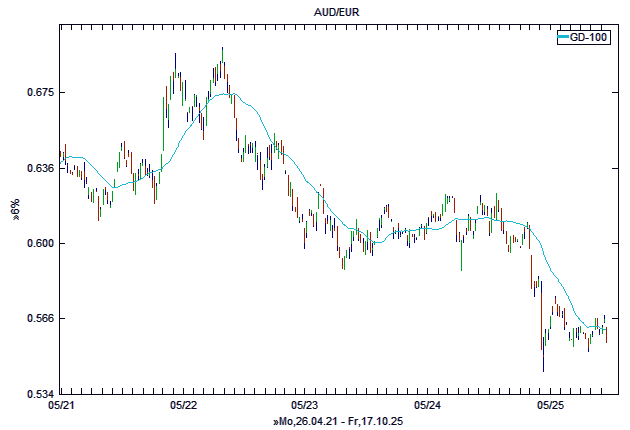Click the 05/21 date axis label
Viewport: 630px width, 430px height.
(x=60, y=406)
